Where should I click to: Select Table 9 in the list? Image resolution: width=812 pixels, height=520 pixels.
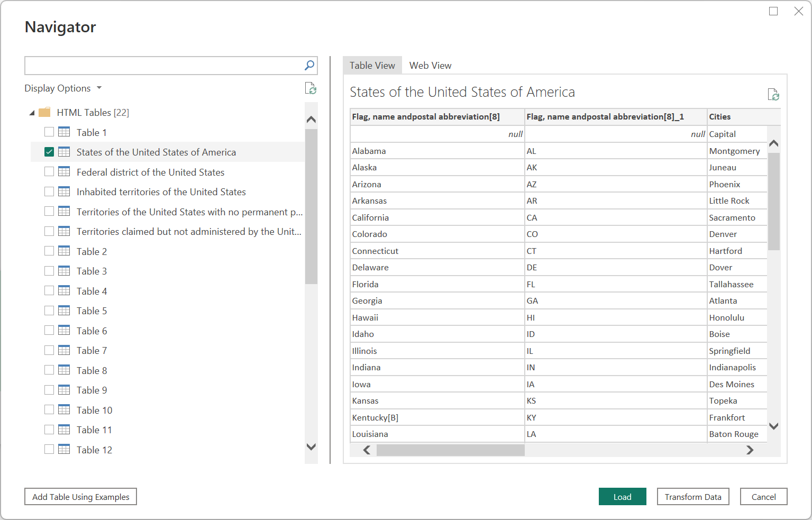pyautogui.click(x=92, y=390)
